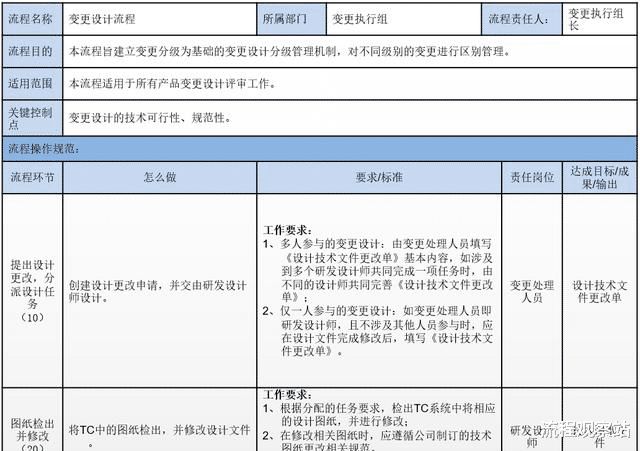Click the item 根据分配的任务要求，检出TC系统

379,415
